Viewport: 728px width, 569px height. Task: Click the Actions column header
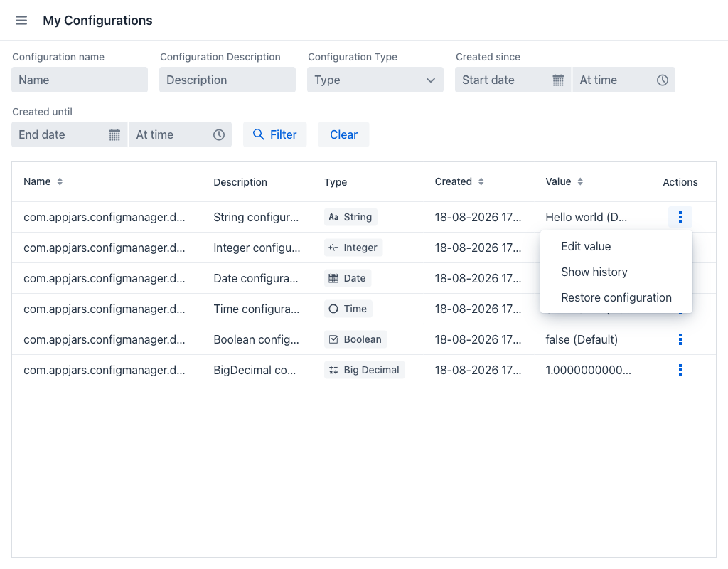pyautogui.click(x=680, y=182)
